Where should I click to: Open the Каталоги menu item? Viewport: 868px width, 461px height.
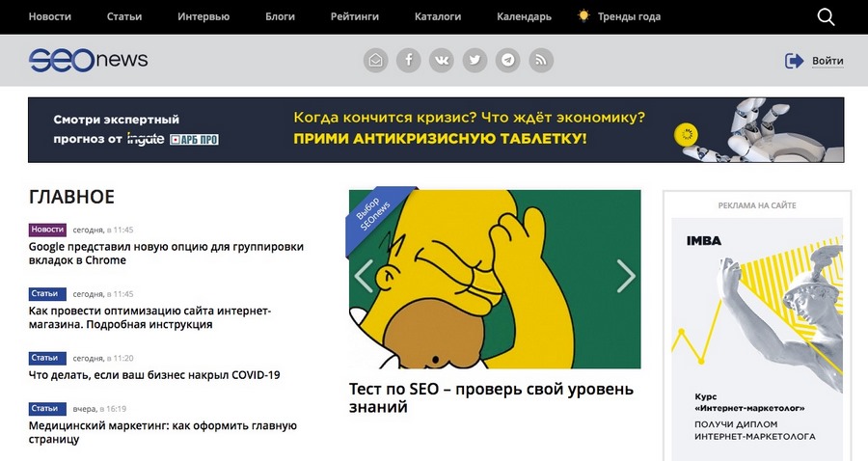pyautogui.click(x=438, y=16)
